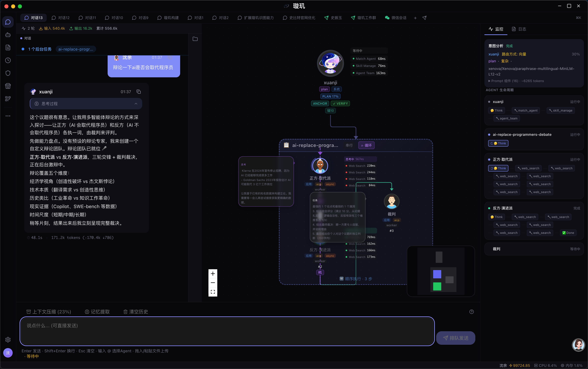Switch to the 监控 tab

click(x=496, y=29)
